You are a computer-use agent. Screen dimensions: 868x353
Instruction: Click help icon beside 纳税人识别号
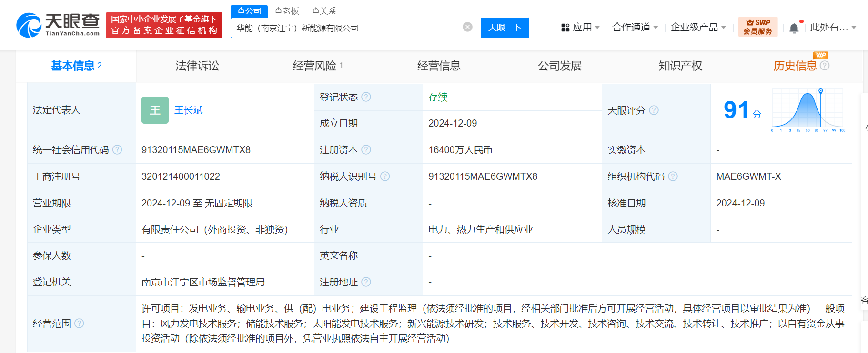(385, 176)
